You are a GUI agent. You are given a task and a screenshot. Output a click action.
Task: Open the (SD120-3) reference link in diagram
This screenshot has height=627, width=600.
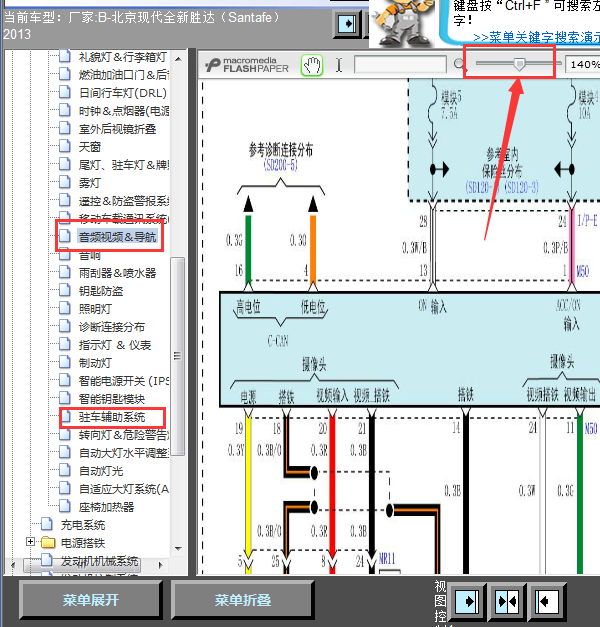[521, 187]
